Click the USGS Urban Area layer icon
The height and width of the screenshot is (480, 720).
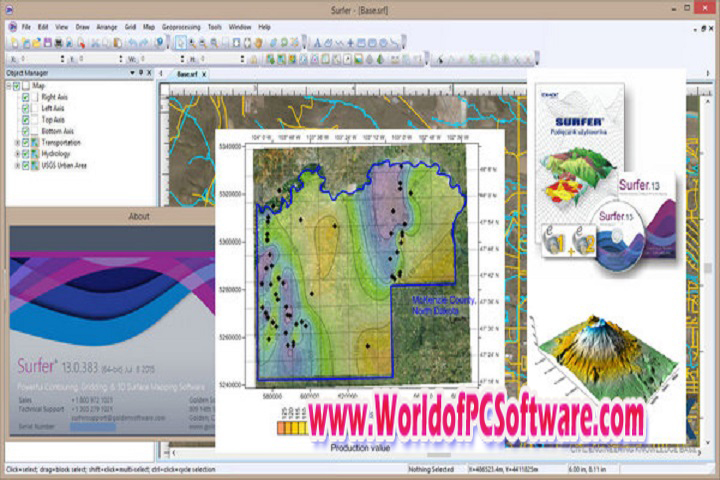[35, 165]
